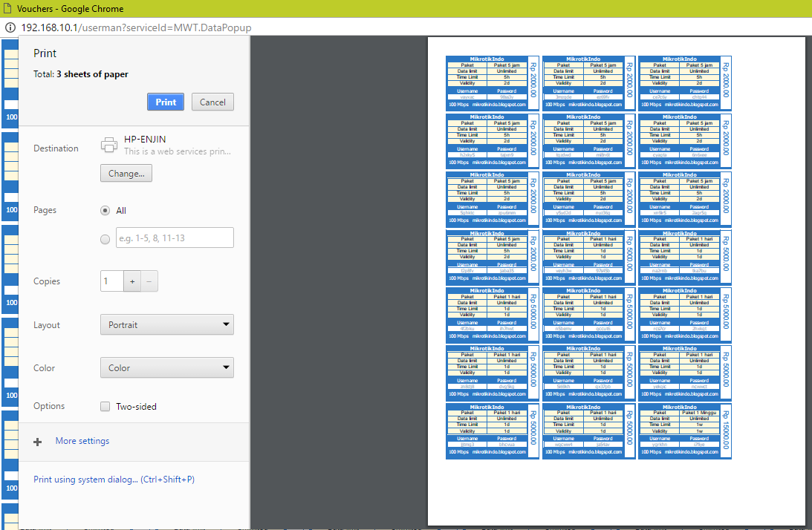This screenshot has width=812, height=530.
Task: Select the All pages radio option
Action: click(105, 211)
